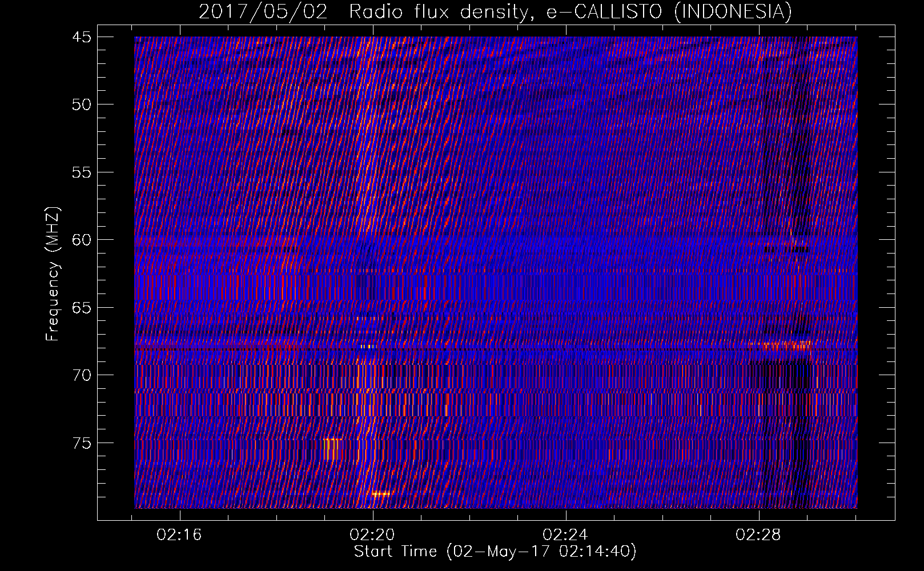Click the plot title "Radio flux density, e-CALLISTO (INDONESIA)"

tap(570, 11)
